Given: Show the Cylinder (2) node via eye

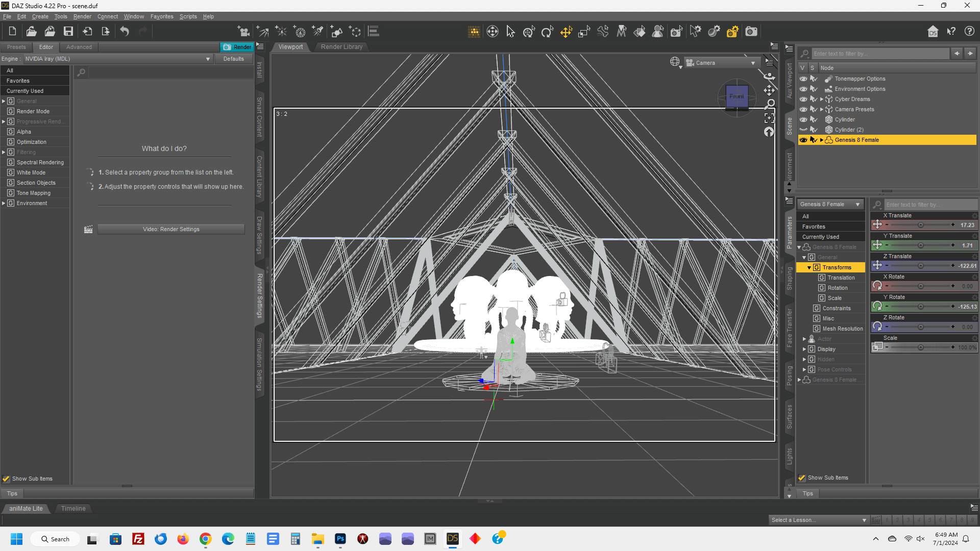Looking at the screenshot, I should click(803, 130).
